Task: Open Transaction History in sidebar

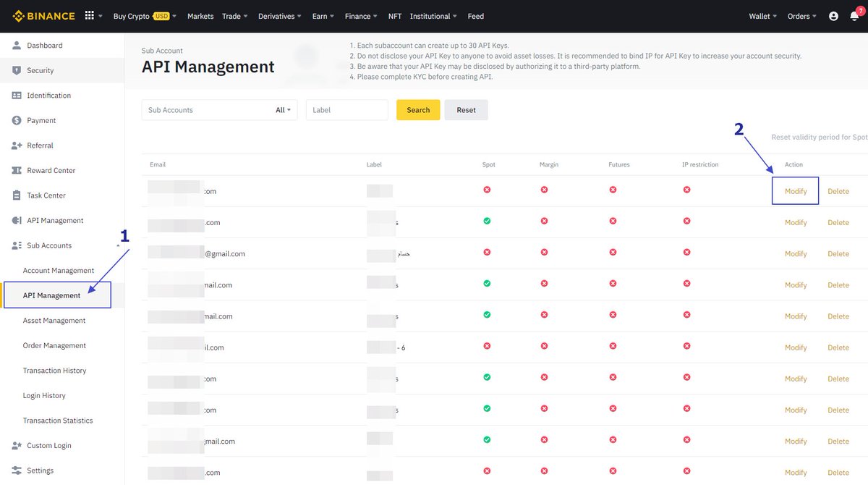Action: 54,371
